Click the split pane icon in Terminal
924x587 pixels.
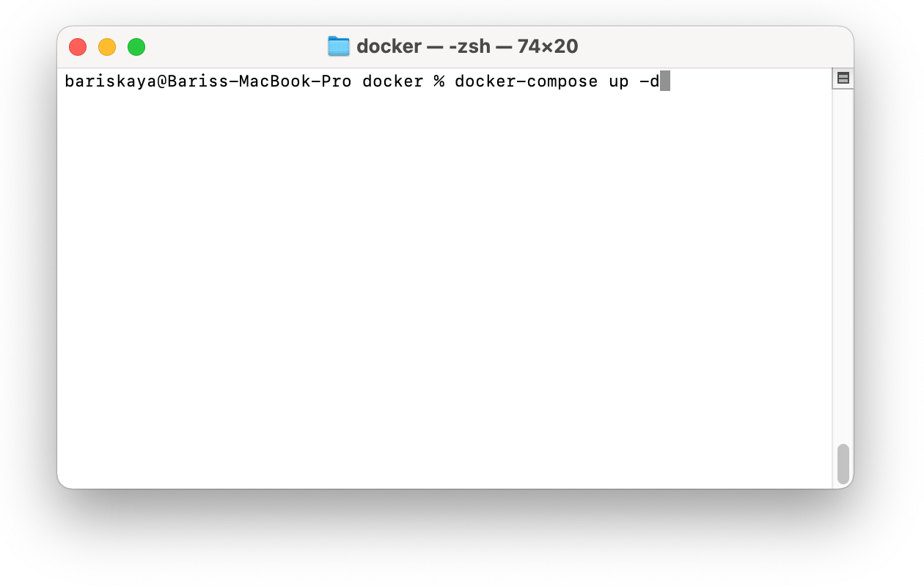point(843,77)
